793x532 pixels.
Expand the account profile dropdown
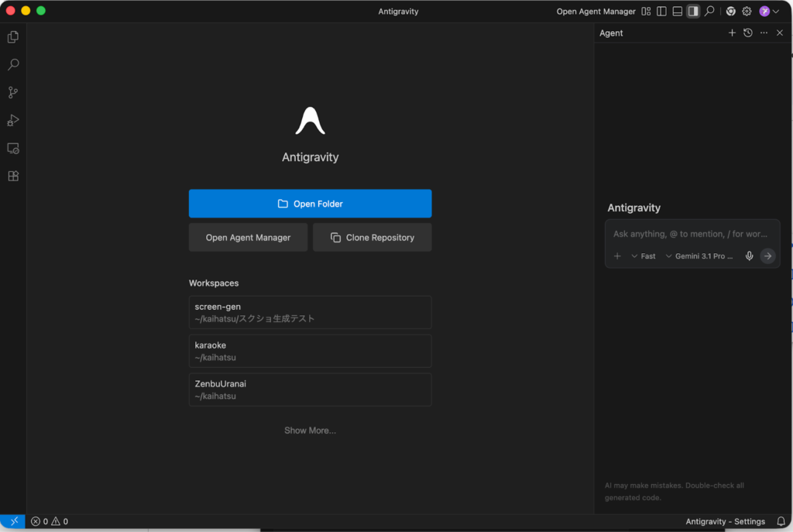(769, 11)
